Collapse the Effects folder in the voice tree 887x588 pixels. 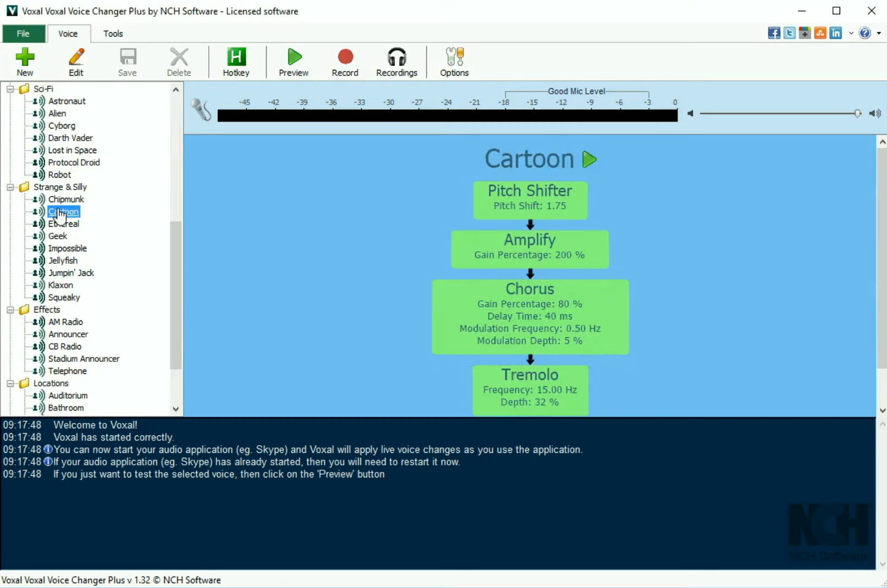[x=10, y=310]
